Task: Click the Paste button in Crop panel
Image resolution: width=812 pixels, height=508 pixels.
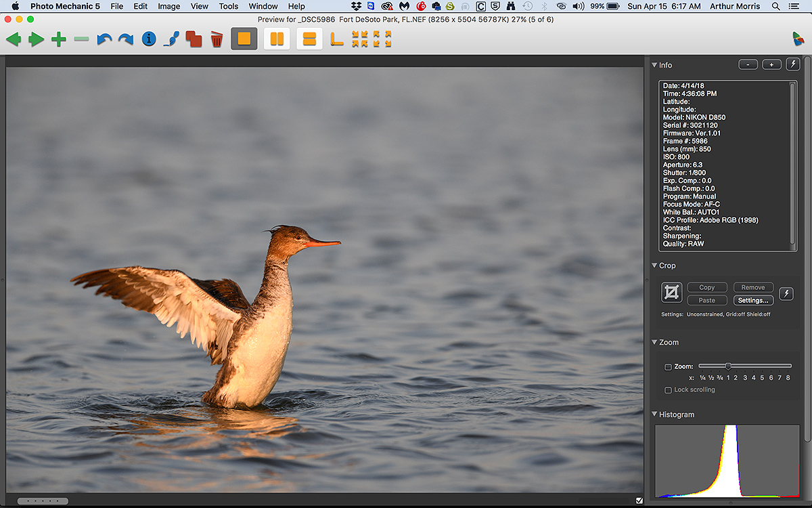Action: pos(707,300)
